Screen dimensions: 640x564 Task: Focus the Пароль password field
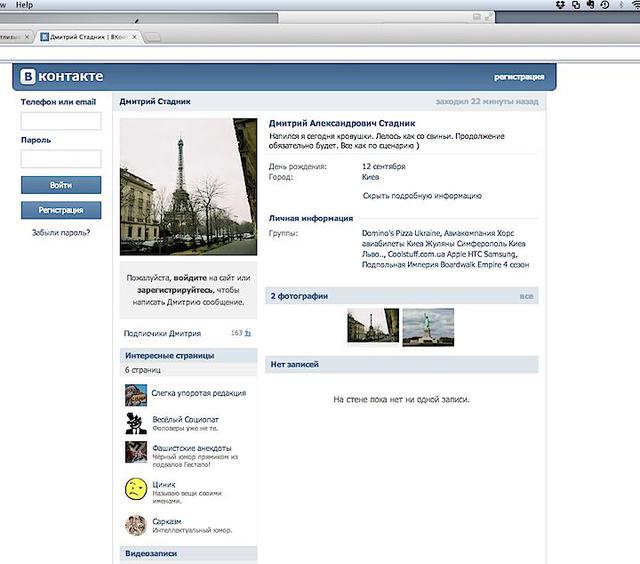[x=61, y=159]
